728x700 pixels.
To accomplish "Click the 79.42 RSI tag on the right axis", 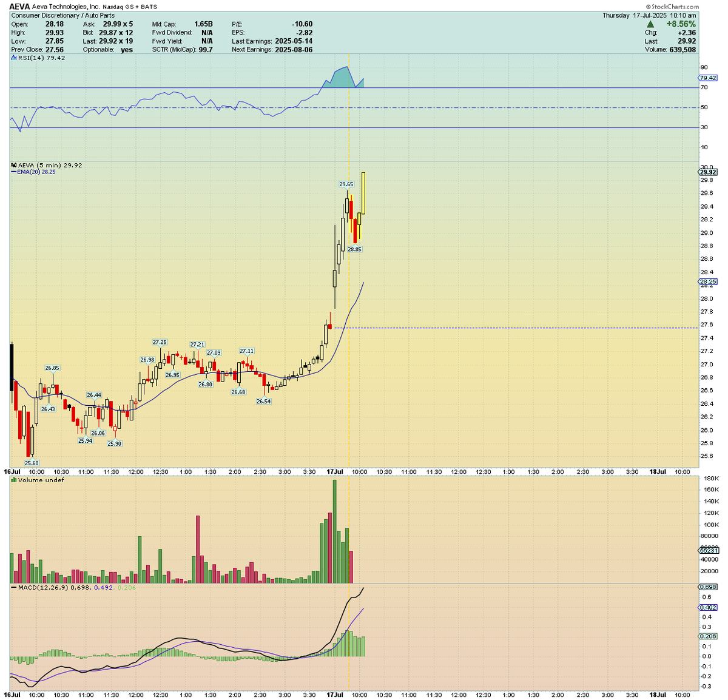I will 709,78.
